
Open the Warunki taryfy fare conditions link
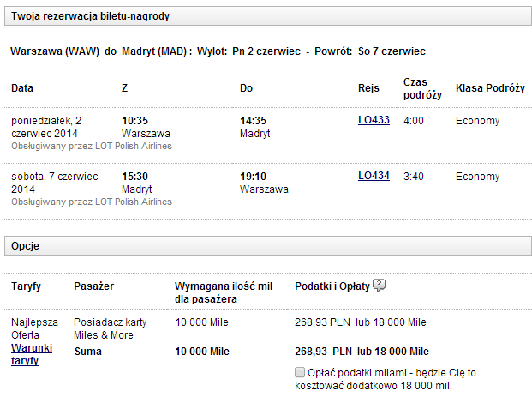coord(30,355)
